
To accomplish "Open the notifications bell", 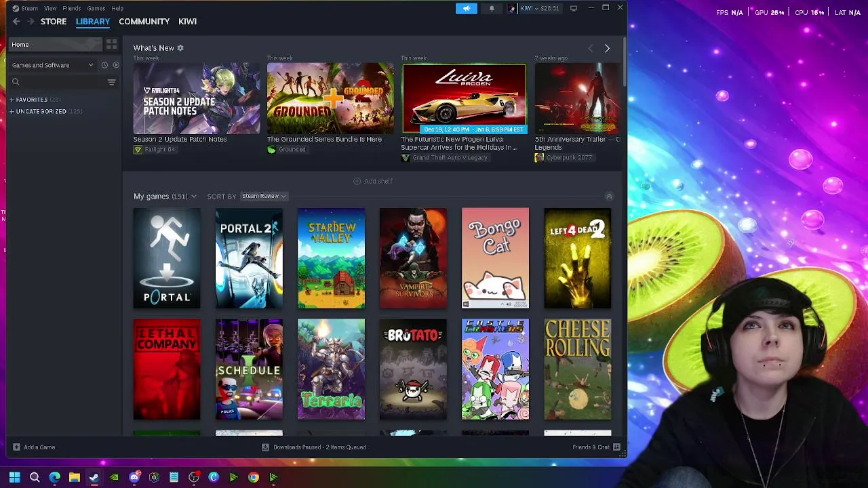I will coord(492,8).
